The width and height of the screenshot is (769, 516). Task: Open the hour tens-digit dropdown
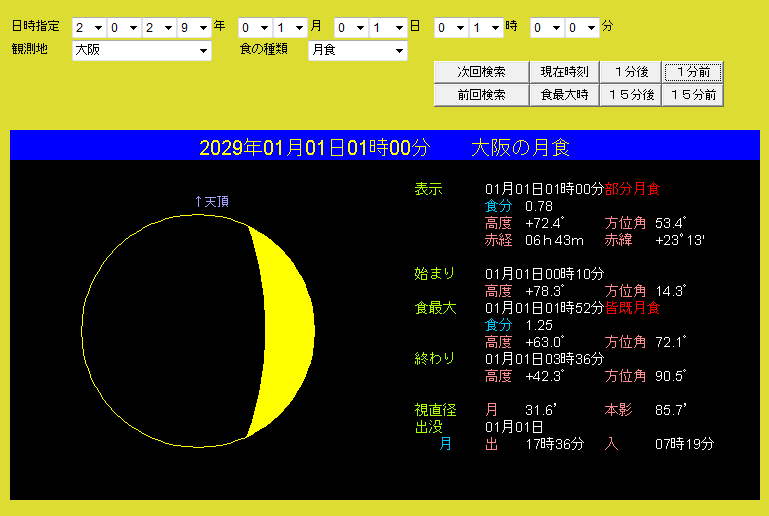[450, 27]
